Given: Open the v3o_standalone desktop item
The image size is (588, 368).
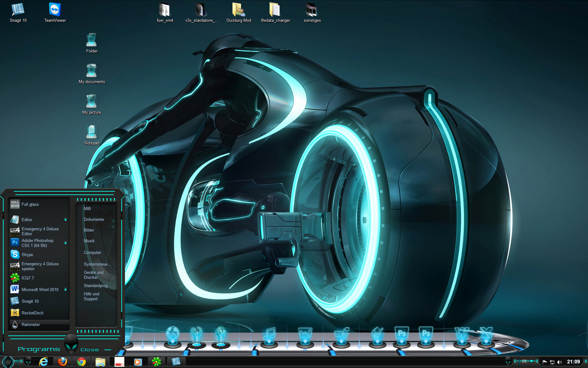Looking at the screenshot, I should [x=202, y=13].
